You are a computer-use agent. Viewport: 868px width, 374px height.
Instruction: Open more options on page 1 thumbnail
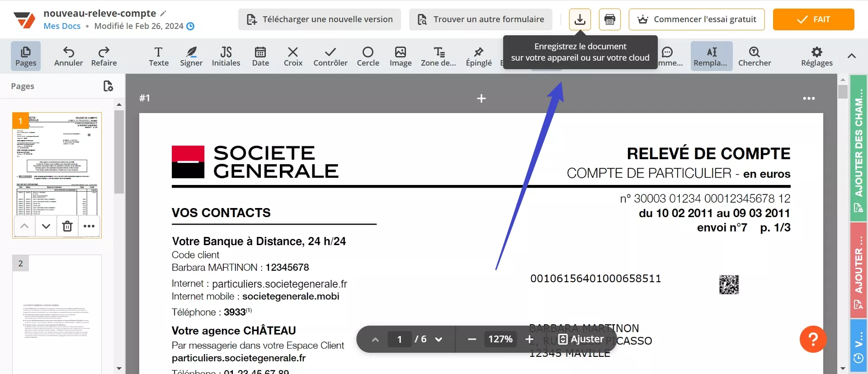89,226
